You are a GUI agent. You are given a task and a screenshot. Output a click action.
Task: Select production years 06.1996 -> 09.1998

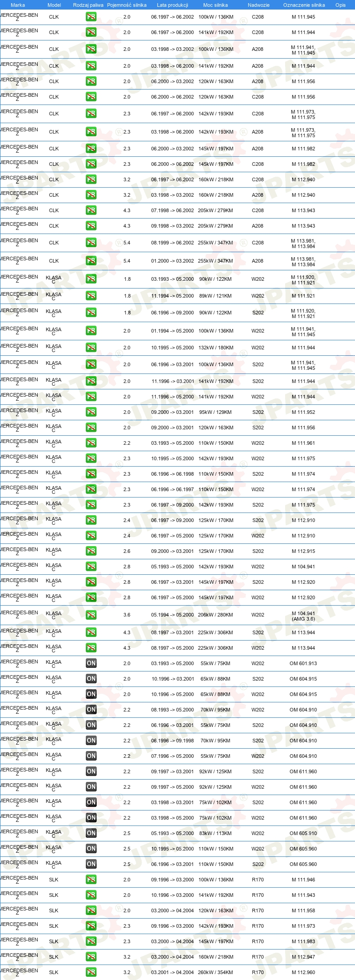[173, 741]
